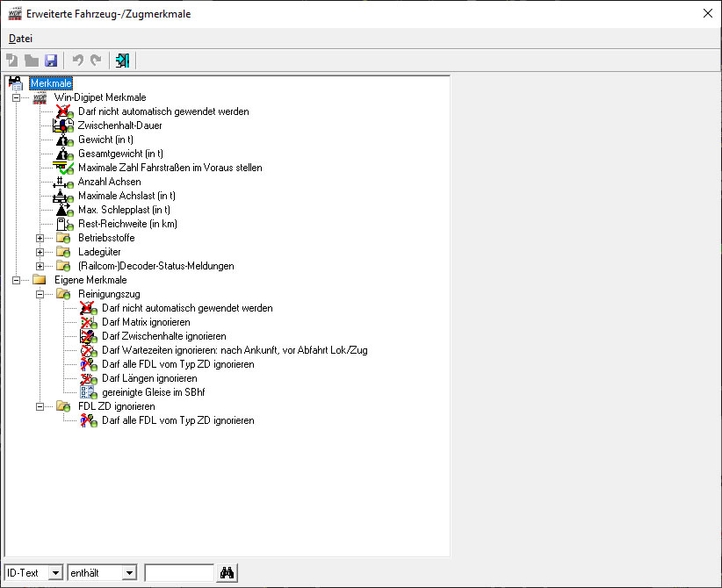Select 'Maximale Achslast (in t)' entry
Screen dimensions: 722x588
126,196
